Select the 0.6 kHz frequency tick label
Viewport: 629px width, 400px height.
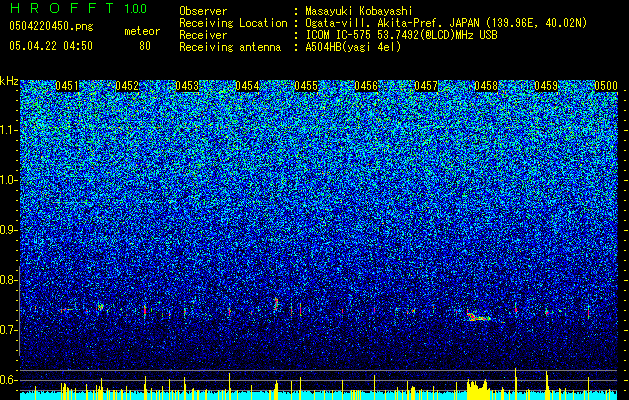[8, 380]
